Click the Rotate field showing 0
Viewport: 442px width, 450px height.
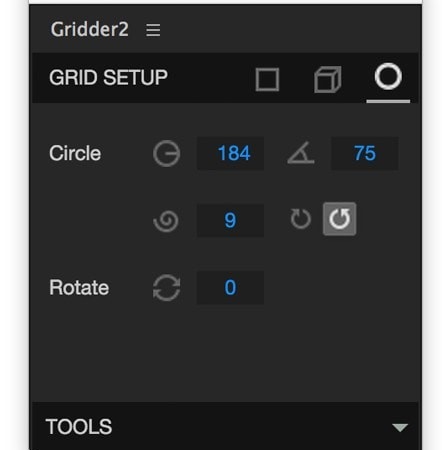[230, 288]
